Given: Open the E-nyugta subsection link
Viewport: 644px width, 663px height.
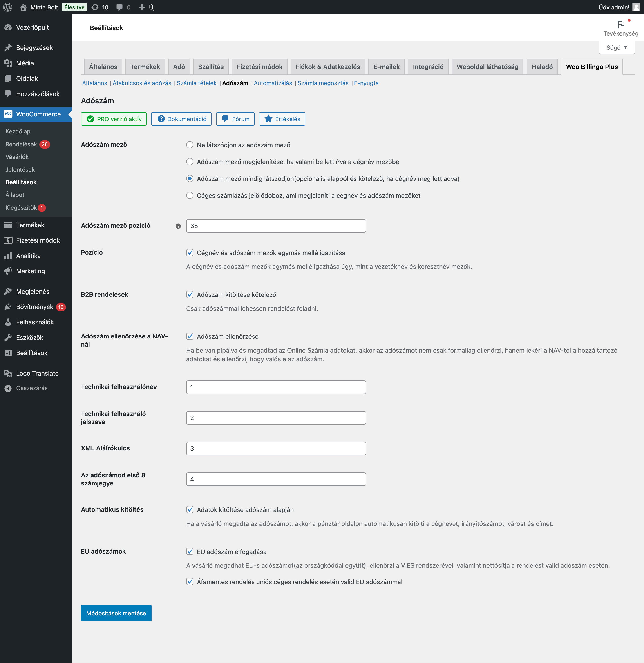Looking at the screenshot, I should pos(366,83).
